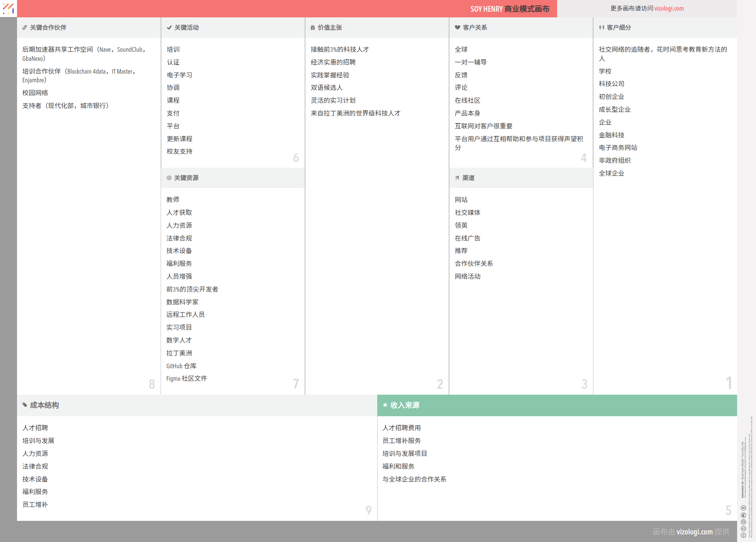Screen dimensions: 756x542
Task: Click the people icon beside 客户细分
Action: pyautogui.click(x=601, y=28)
